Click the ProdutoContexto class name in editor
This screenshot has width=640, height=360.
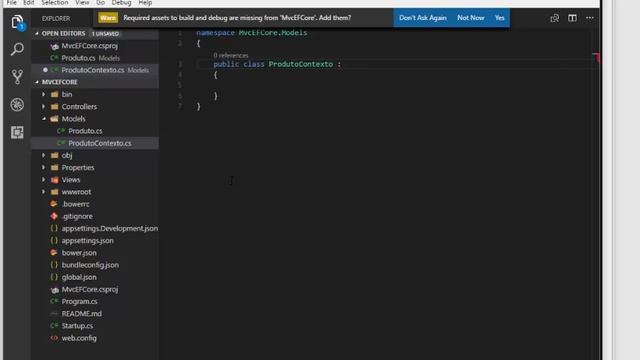click(300, 64)
